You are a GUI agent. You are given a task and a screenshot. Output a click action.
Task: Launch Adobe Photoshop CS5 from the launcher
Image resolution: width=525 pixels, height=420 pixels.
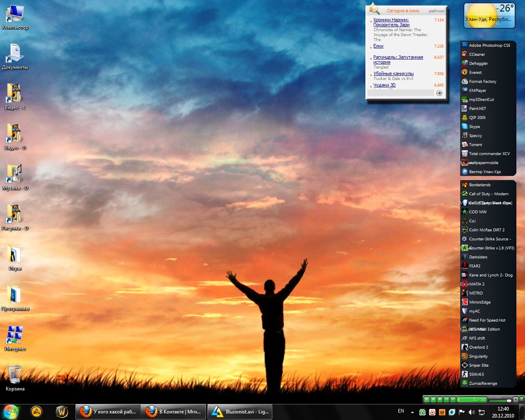pos(489,46)
